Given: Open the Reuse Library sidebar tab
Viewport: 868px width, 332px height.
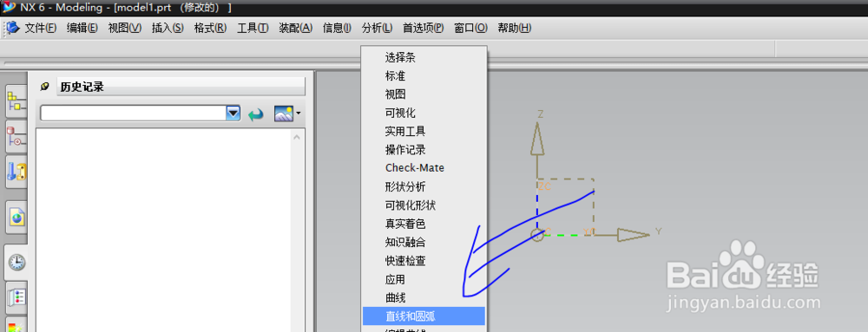Looking at the screenshot, I should 16,172.
